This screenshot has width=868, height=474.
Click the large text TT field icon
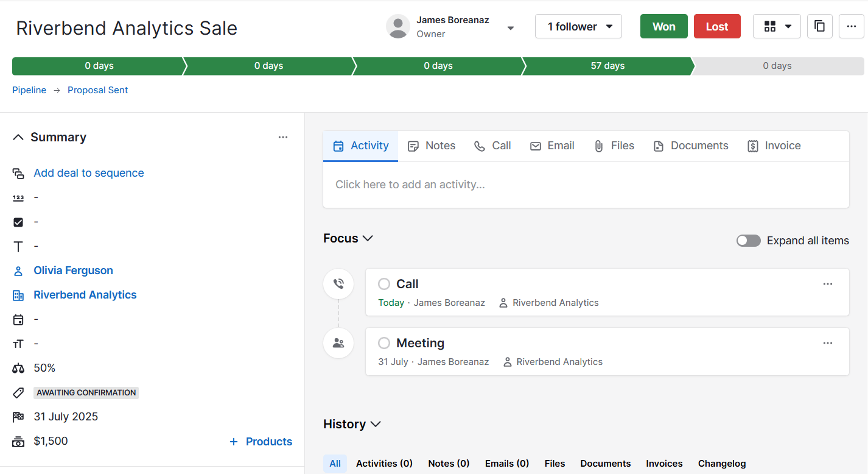(18, 344)
